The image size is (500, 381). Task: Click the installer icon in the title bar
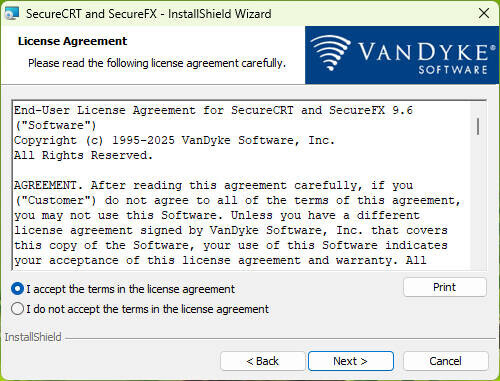click(x=12, y=13)
